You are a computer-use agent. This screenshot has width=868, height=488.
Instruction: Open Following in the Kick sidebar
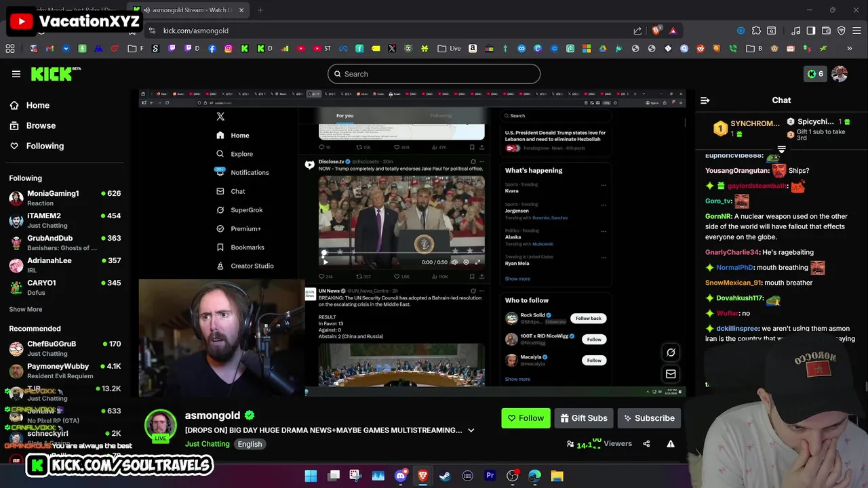click(37, 146)
